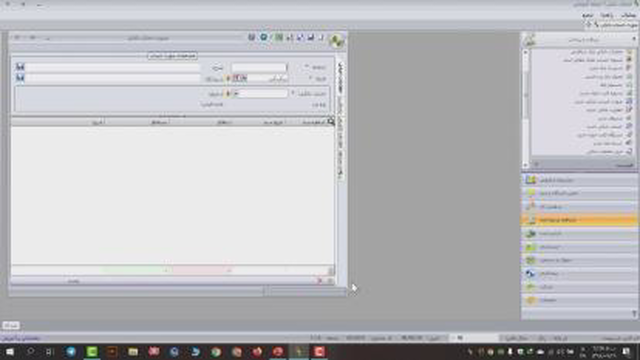Viewport: 640px width, 360px height.
Task: Click the first long text field in the form
Action: [113, 67]
